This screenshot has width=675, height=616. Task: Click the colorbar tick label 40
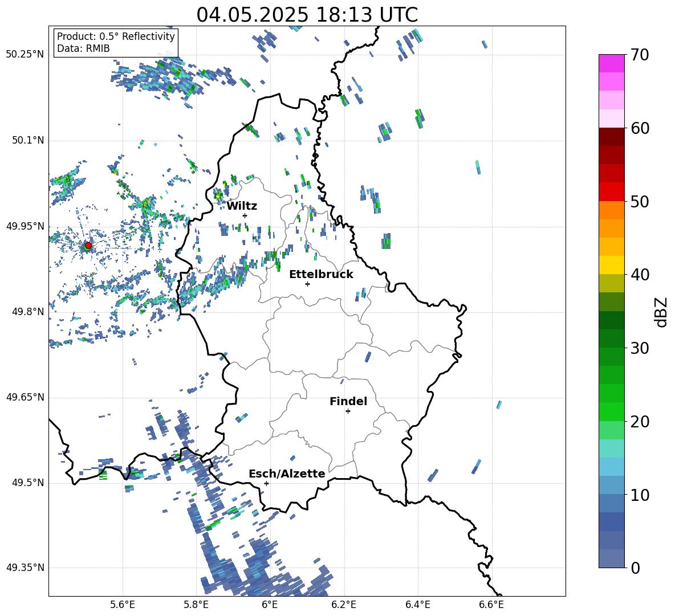640,275
